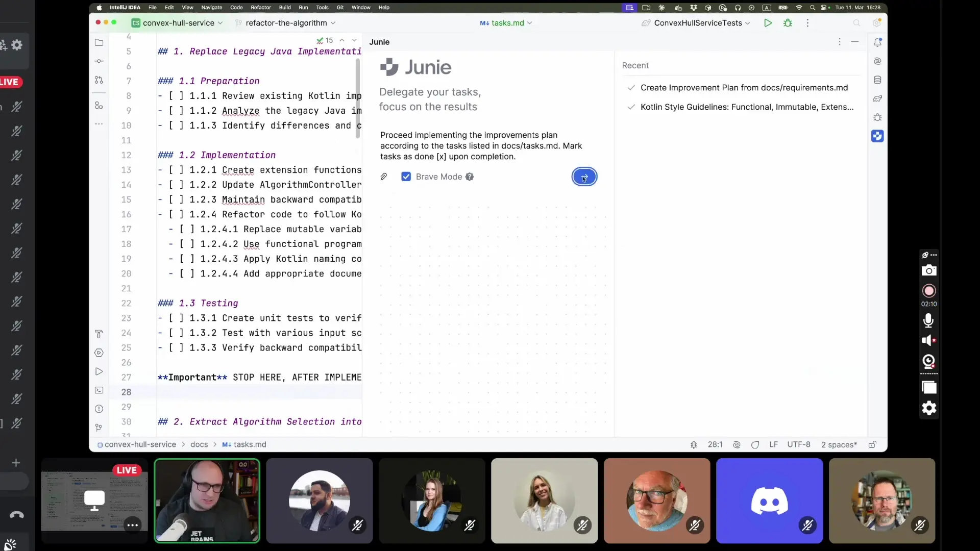Disconnect call with hang-up phone icon

pyautogui.click(x=16, y=514)
